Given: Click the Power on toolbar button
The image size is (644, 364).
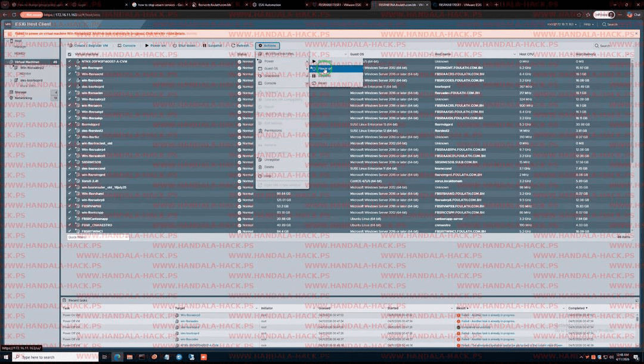Looking at the screenshot, I should click(x=155, y=45).
